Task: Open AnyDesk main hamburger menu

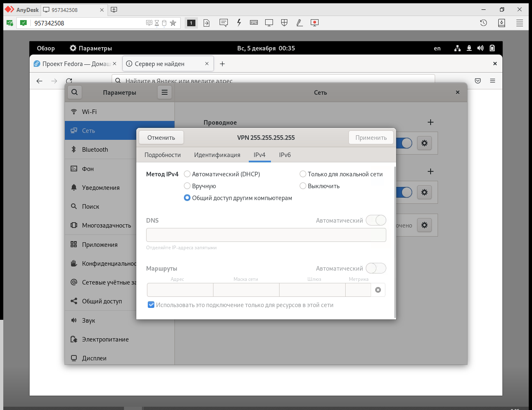Action: [x=520, y=23]
